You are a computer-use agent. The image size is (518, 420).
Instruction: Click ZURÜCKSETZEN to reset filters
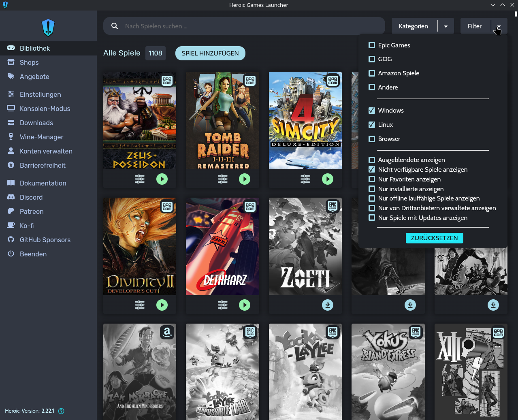(434, 238)
